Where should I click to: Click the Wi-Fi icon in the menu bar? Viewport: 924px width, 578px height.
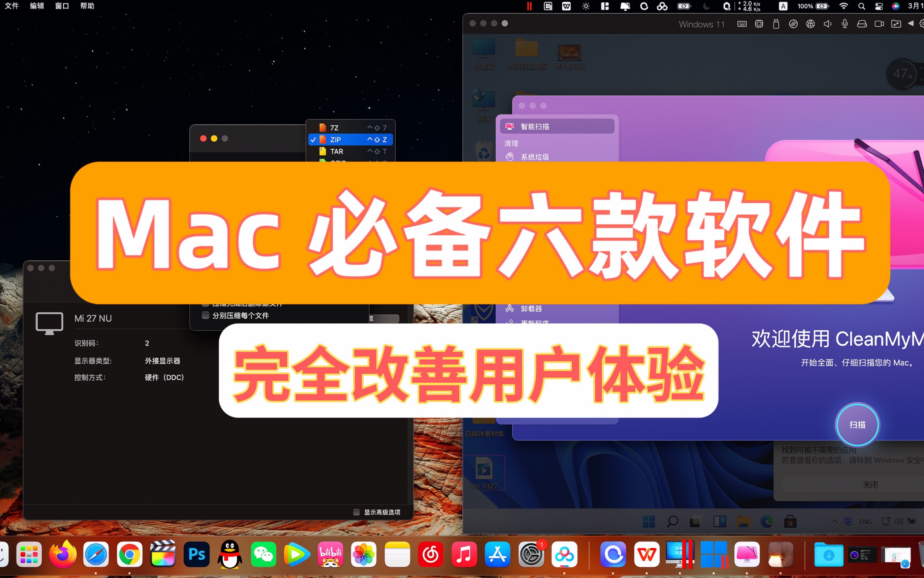844,6
